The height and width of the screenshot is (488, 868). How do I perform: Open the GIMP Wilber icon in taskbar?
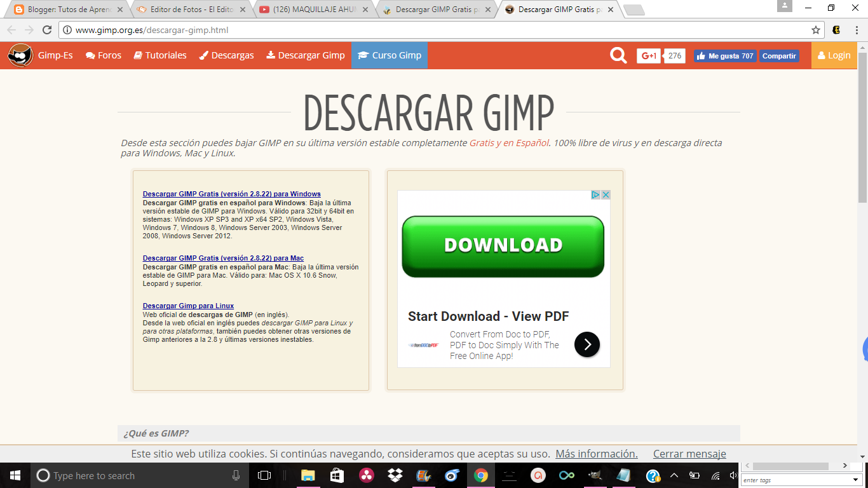pyautogui.click(x=595, y=475)
